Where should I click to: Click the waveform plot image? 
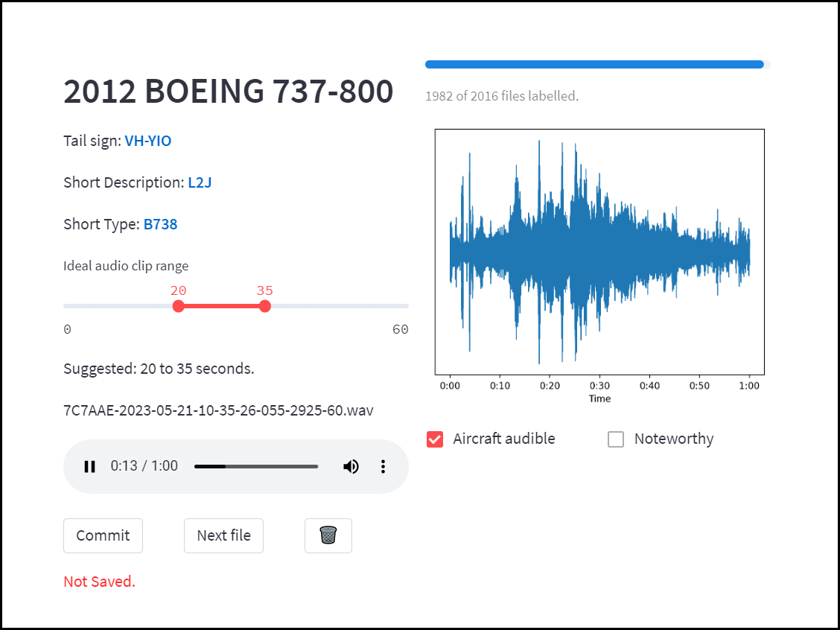598,264
